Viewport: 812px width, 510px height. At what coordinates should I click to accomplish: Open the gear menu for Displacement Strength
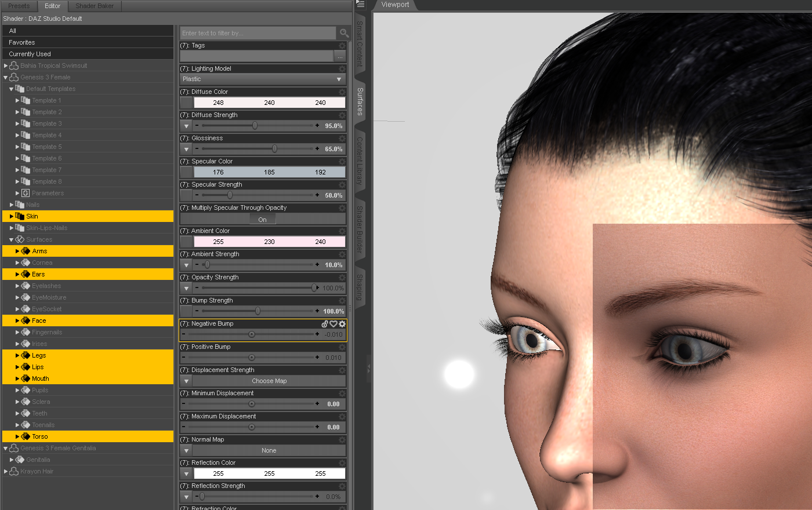[x=342, y=370]
